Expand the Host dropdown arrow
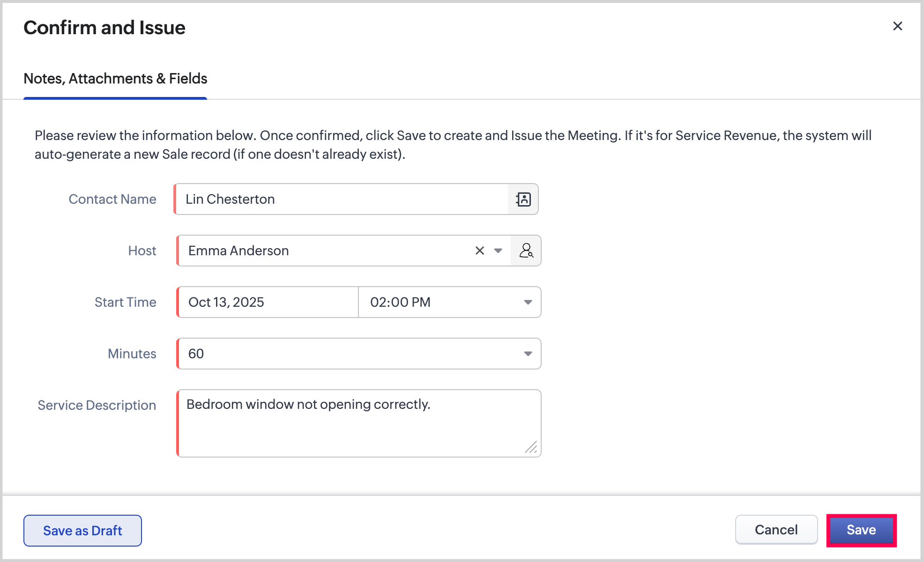924x562 pixels. click(498, 251)
